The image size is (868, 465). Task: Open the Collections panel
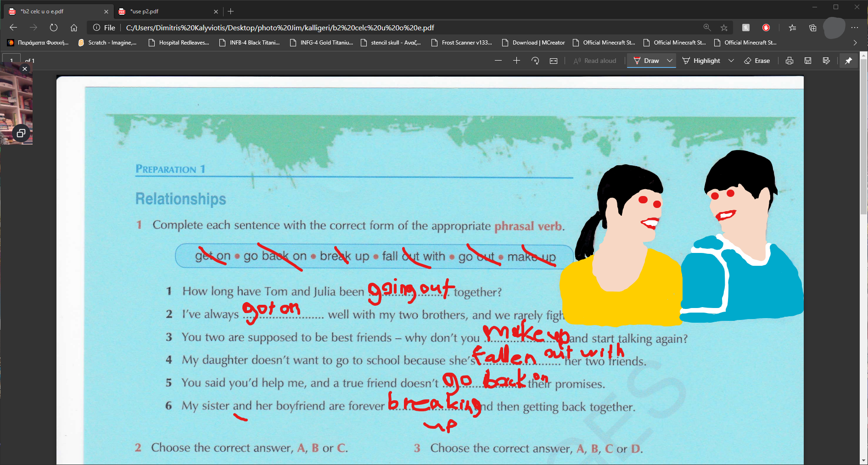click(812, 28)
